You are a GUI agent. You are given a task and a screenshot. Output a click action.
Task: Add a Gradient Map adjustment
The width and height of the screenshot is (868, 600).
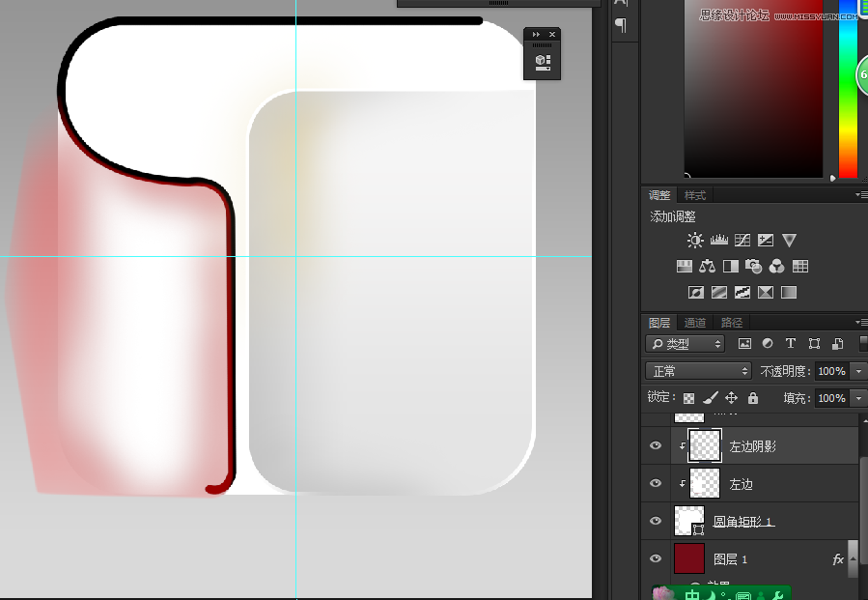pyautogui.click(x=789, y=292)
